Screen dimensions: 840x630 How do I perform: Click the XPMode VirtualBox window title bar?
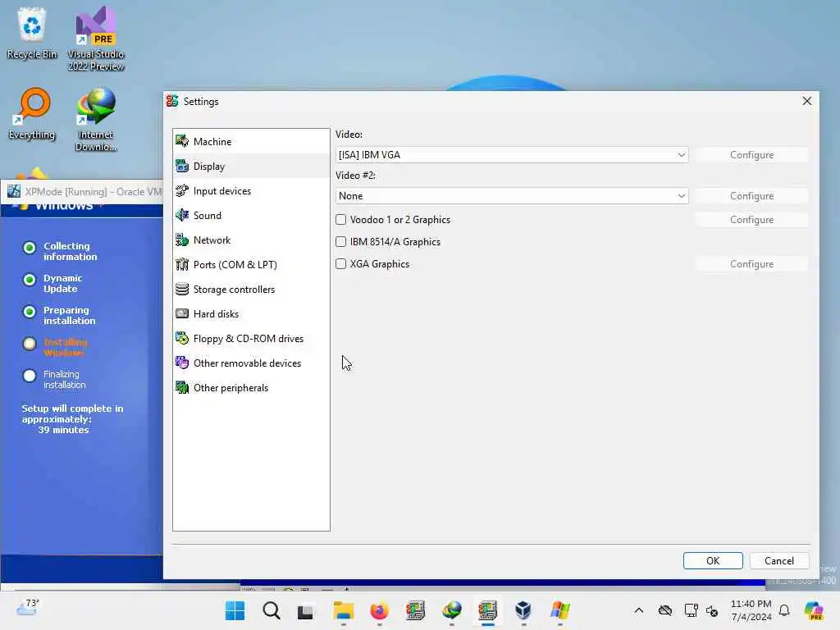(x=83, y=192)
